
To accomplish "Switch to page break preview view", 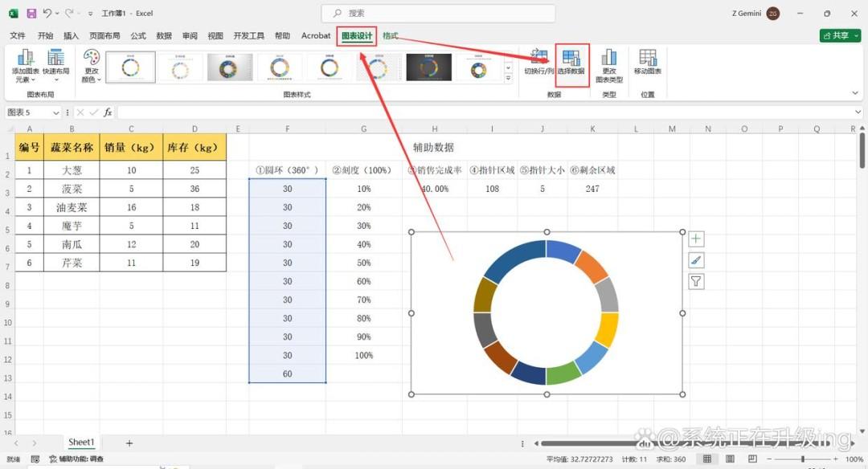I will (x=752, y=459).
